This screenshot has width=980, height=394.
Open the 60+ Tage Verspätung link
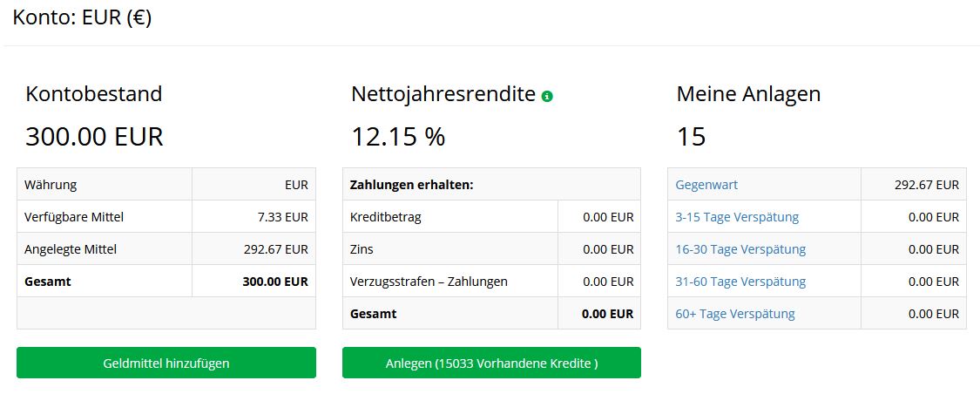[735, 313]
